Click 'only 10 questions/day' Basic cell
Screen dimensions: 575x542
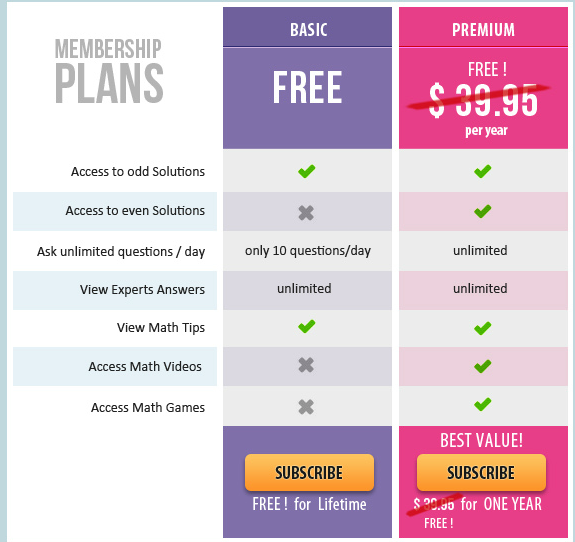coord(308,251)
